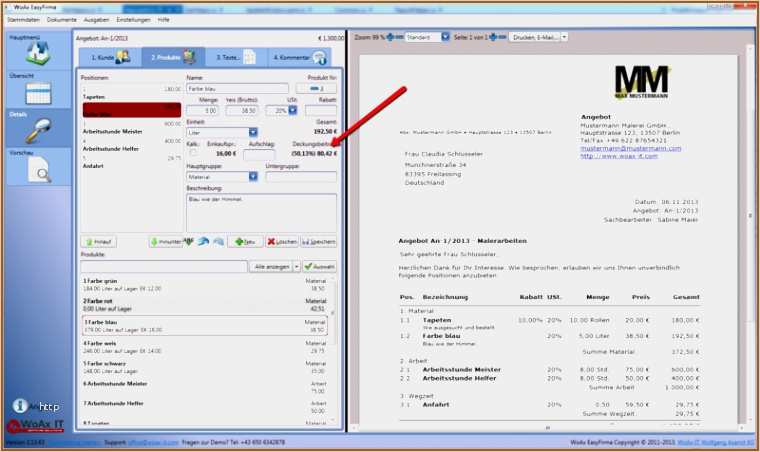Click the Auswahl button
The width and height of the screenshot is (760, 452).
coord(320,267)
